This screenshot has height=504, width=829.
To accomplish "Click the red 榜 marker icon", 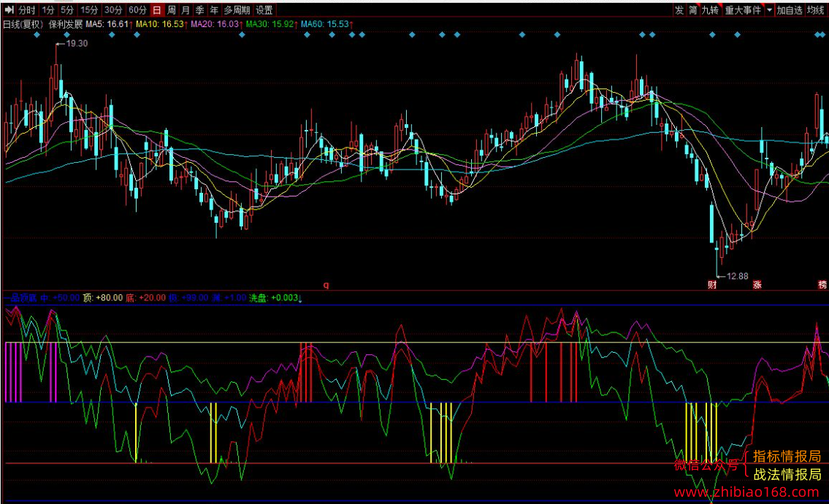I will 822,285.
